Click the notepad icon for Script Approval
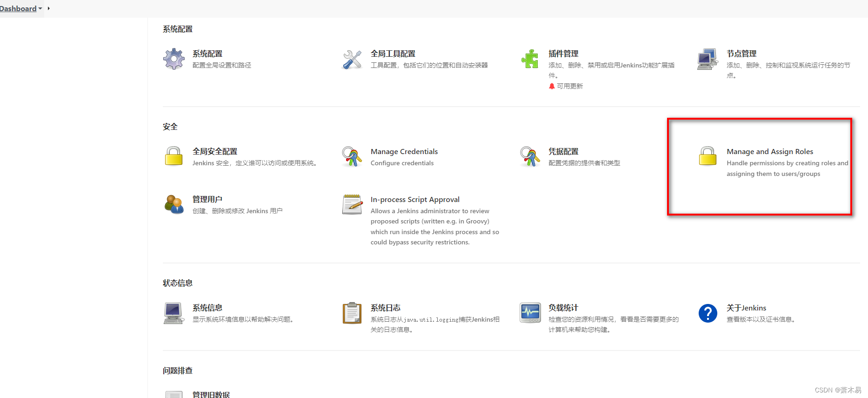The width and height of the screenshot is (868, 398). click(352, 204)
